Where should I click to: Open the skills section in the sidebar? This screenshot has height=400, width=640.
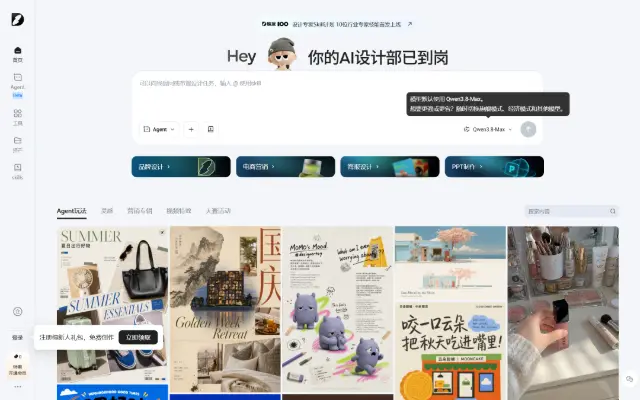(x=18, y=171)
